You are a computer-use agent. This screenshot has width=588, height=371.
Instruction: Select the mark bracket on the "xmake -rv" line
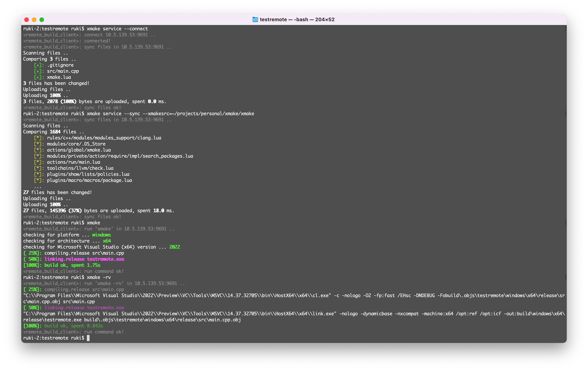(566, 277)
